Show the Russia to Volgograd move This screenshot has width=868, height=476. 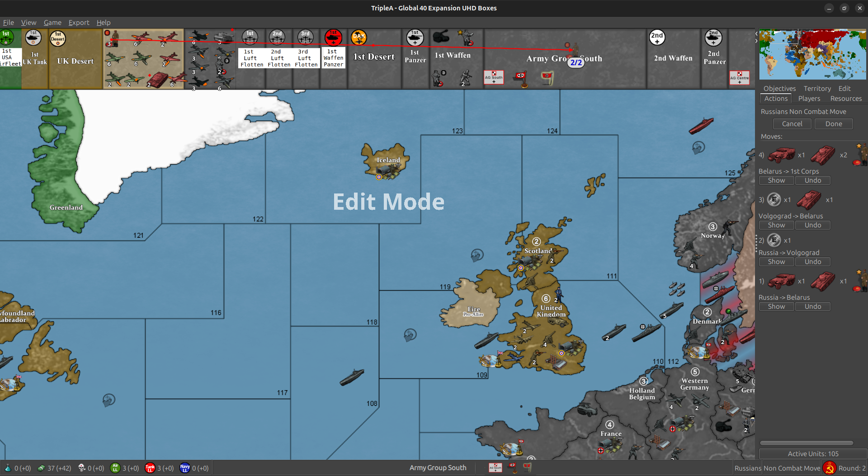776,262
